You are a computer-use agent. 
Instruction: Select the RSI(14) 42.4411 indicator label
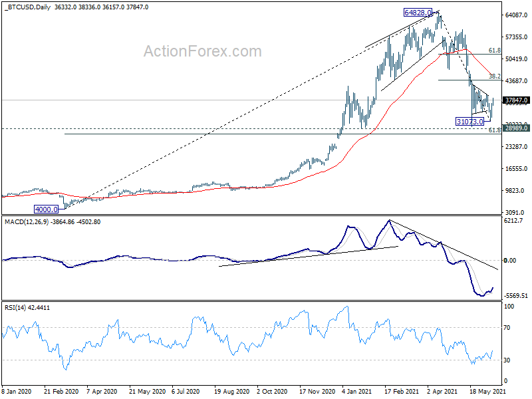coord(27,308)
